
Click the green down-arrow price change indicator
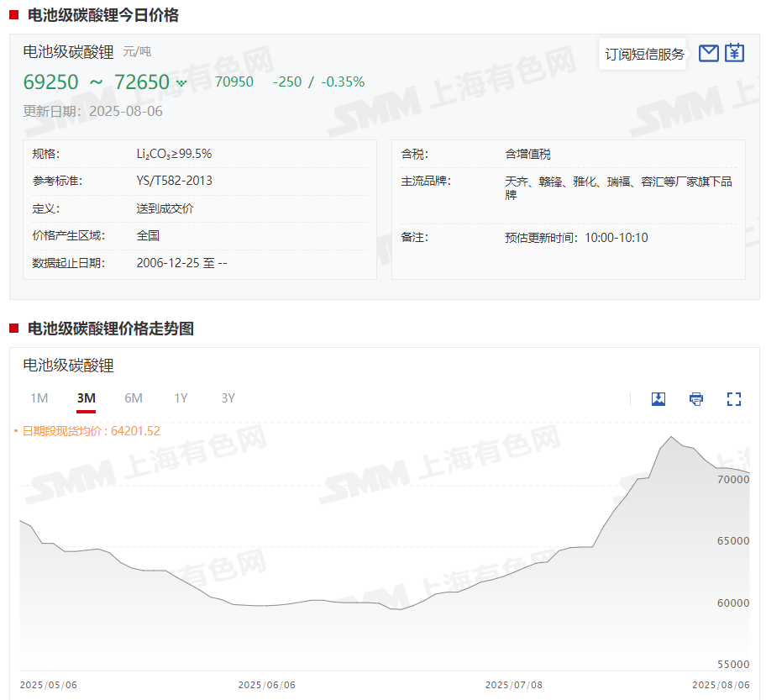(181, 83)
